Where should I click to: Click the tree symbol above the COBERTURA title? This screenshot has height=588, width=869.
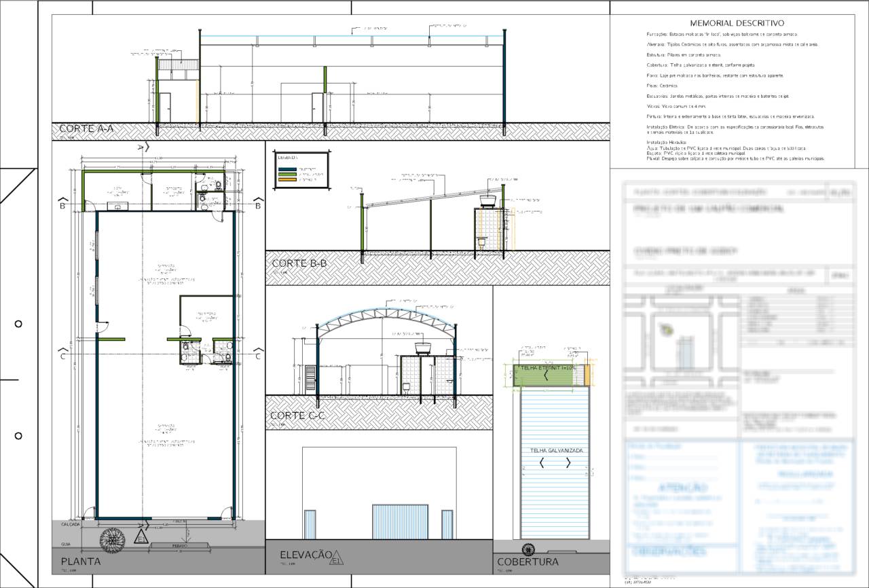click(x=525, y=549)
